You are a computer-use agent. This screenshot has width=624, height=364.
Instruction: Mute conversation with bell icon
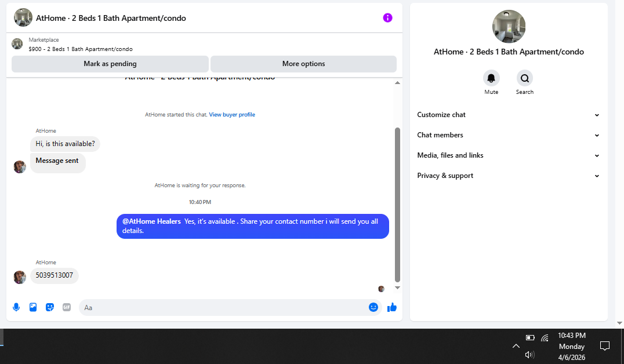[491, 78]
